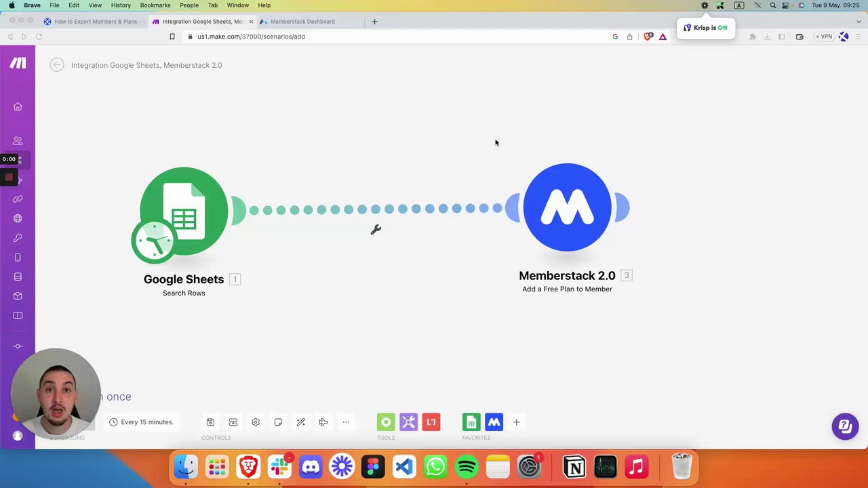Open red Text parser brackets icon
Image resolution: width=868 pixels, height=488 pixels.
click(x=431, y=422)
